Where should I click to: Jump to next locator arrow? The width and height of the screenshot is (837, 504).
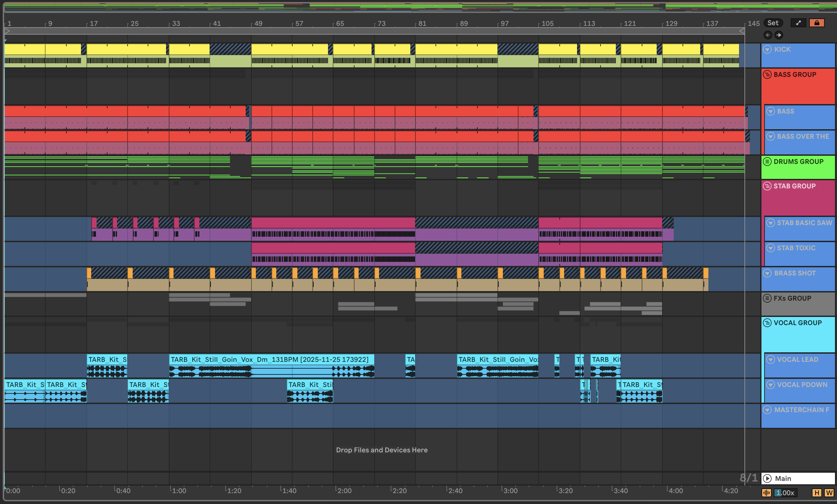779,35
